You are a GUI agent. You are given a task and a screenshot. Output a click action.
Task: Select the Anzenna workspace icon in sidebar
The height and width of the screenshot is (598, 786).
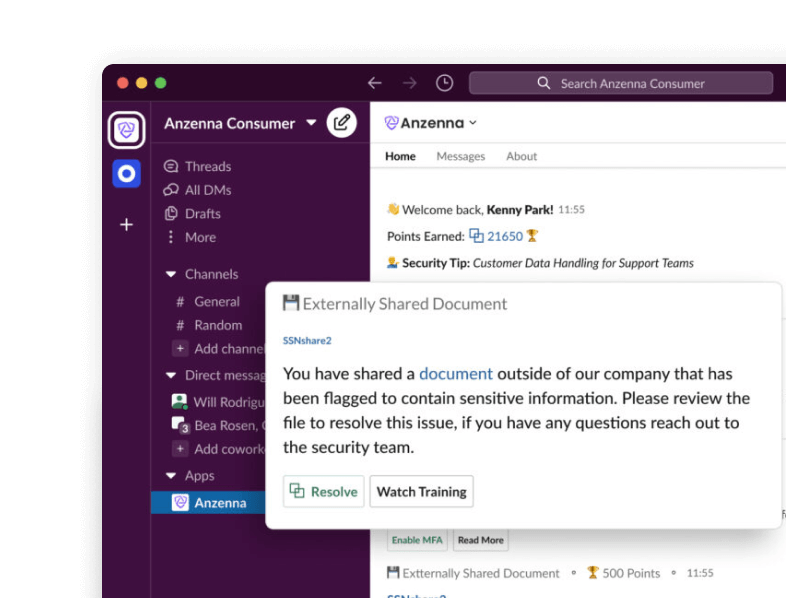tap(127, 130)
